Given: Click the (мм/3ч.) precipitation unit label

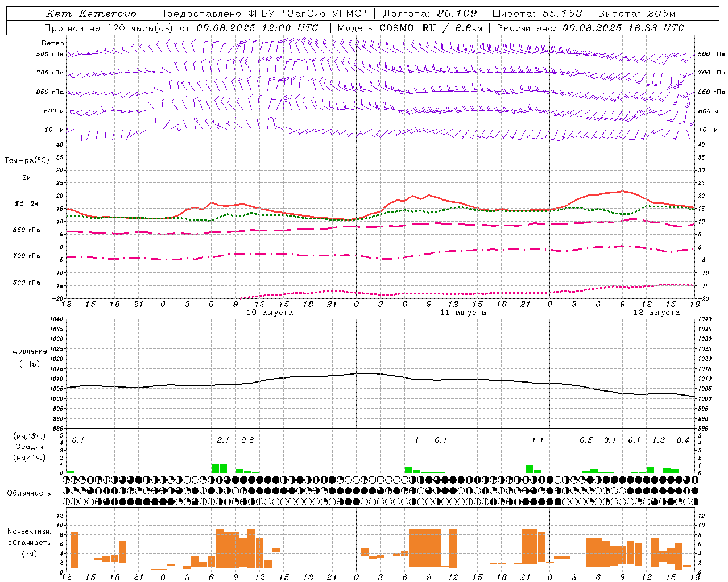Looking at the screenshot, I should (x=30, y=436).
